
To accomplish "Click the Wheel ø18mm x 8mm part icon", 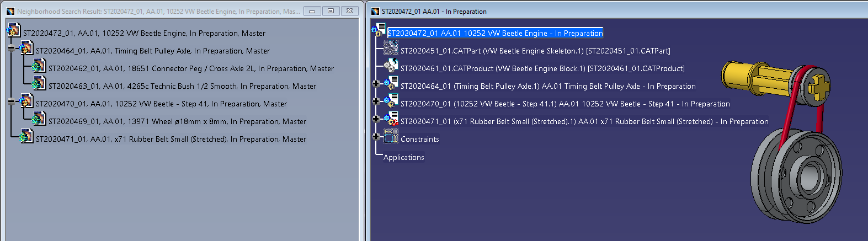I will (38, 119).
